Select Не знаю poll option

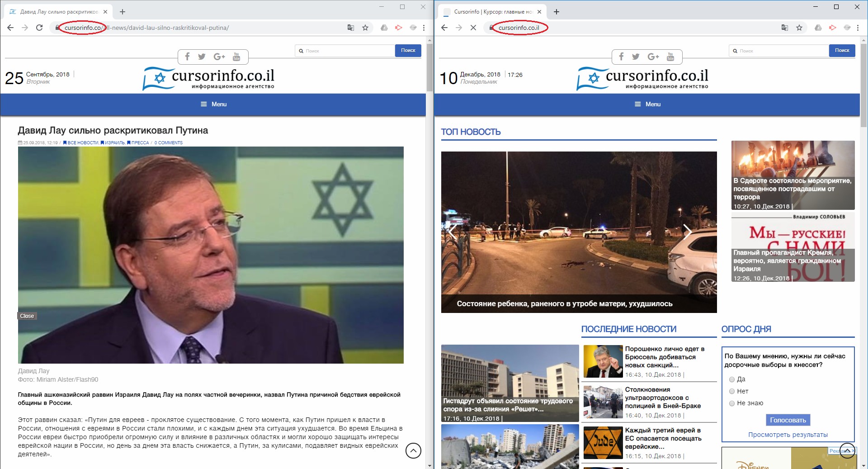coord(732,403)
